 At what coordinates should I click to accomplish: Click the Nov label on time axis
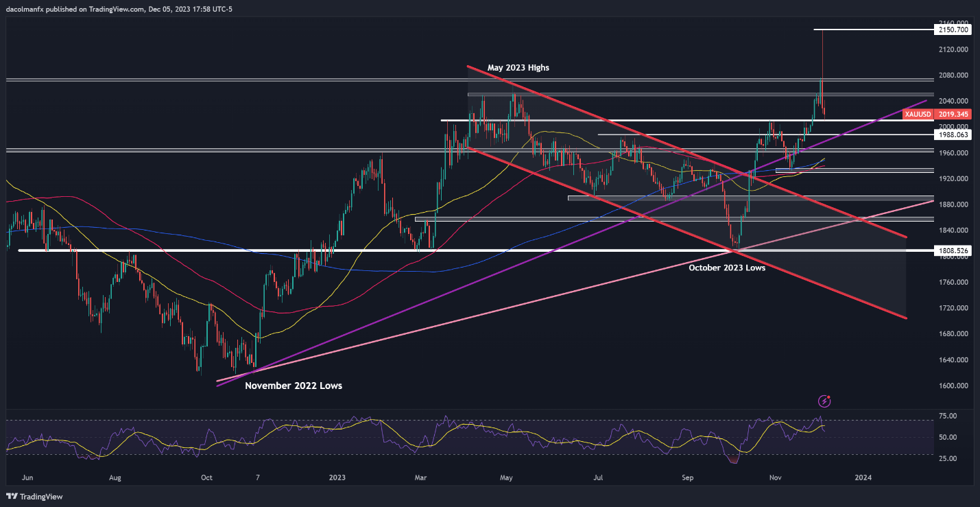776,477
